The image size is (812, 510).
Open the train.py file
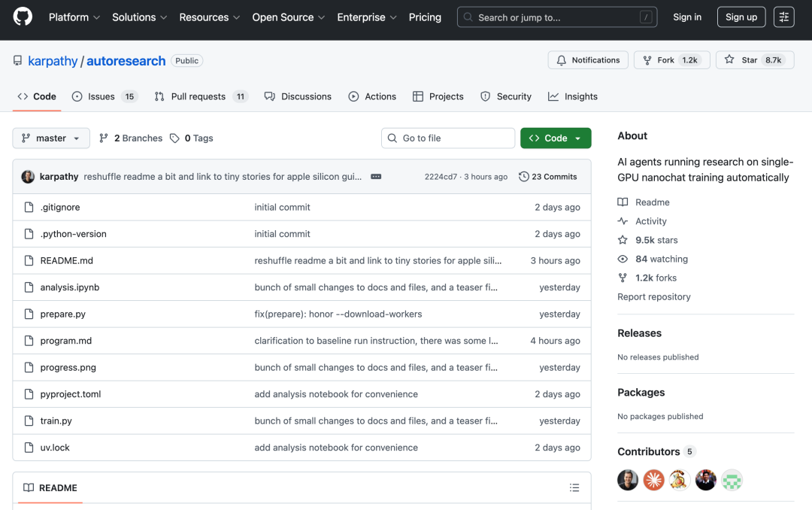56,421
